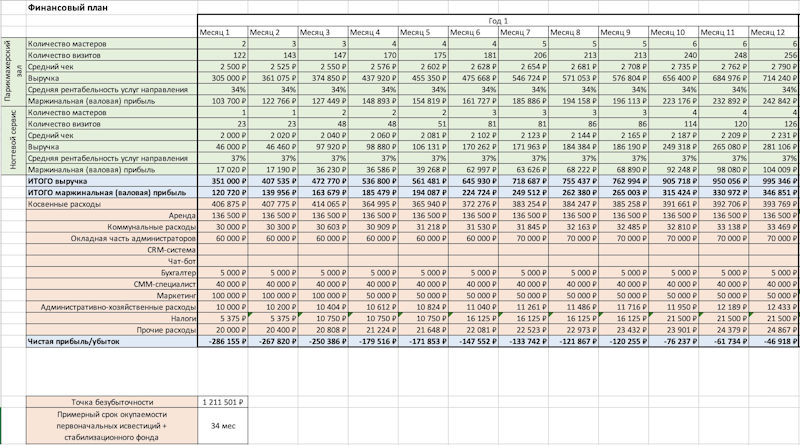
Task: Click the 'Месяц 12' column header
Action: pos(773,32)
